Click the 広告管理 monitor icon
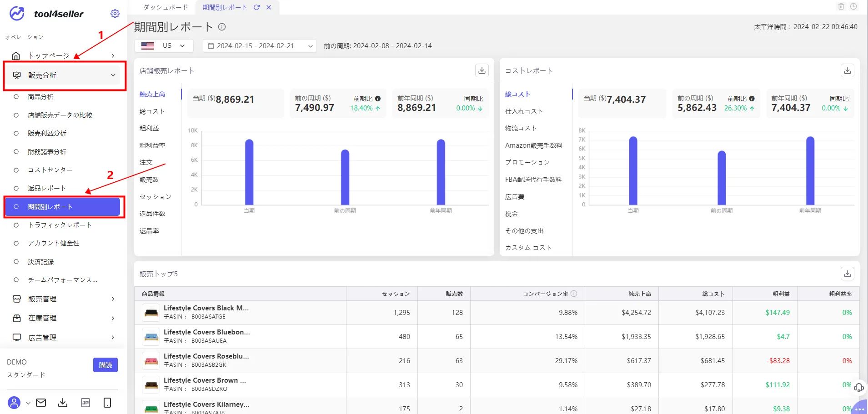 click(17, 337)
